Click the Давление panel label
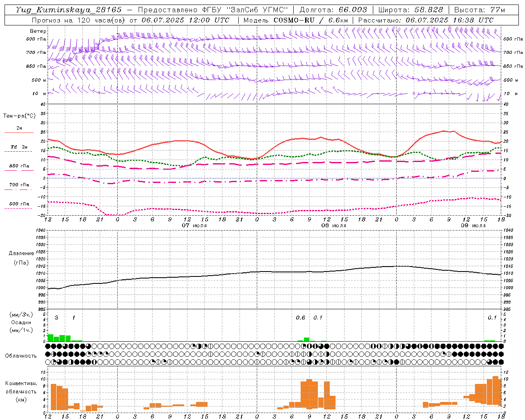This screenshot has width=525, height=420. tap(21, 253)
